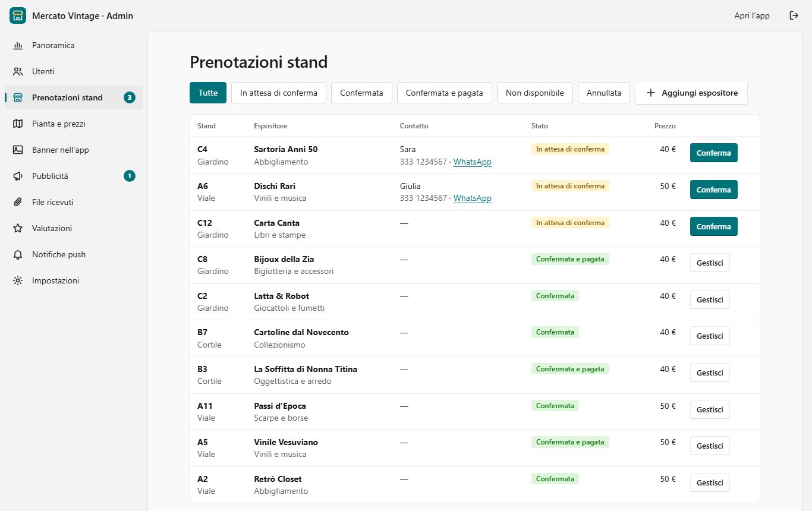Click the Valutazioni star icon
This screenshot has width=812, height=511.
[18, 228]
